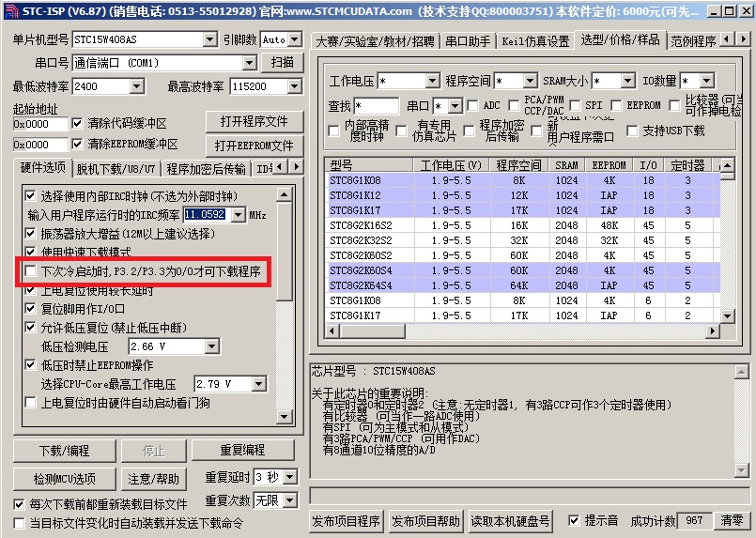Toggle 允许低压复位 checkbox
This screenshot has height=538, width=756.
[x=30, y=328]
